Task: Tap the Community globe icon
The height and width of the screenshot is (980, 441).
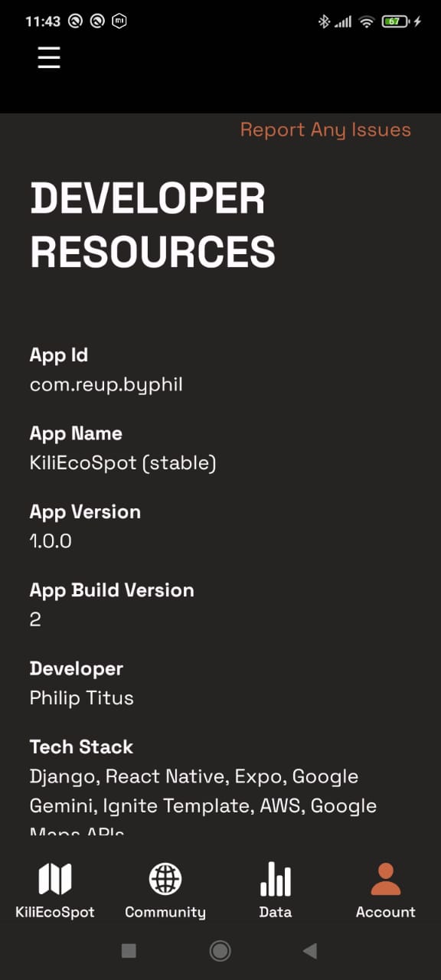Action: point(165,879)
